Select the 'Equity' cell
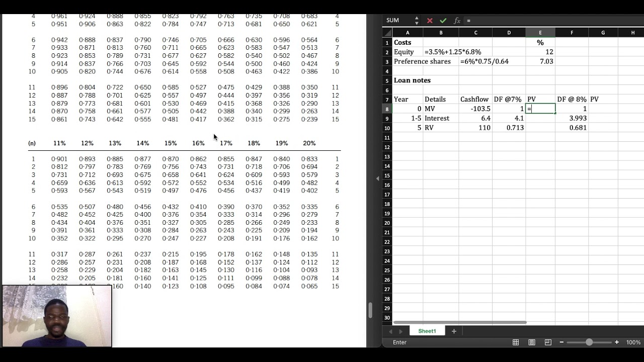 tap(408, 52)
